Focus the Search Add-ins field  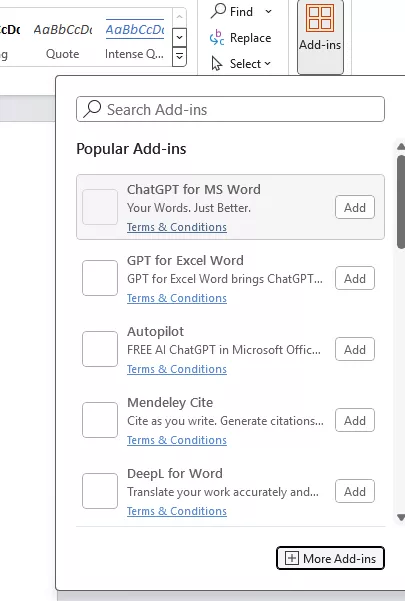(x=230, y=109)
